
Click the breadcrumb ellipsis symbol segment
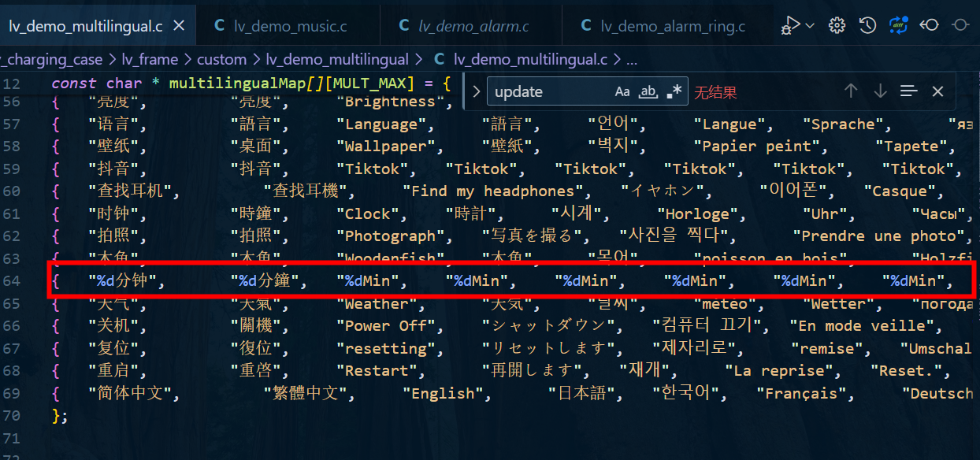[x=631, y=59]
